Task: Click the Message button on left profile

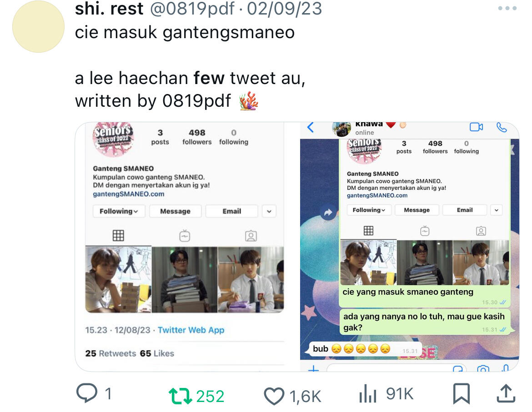Action: tap(175, 211)
